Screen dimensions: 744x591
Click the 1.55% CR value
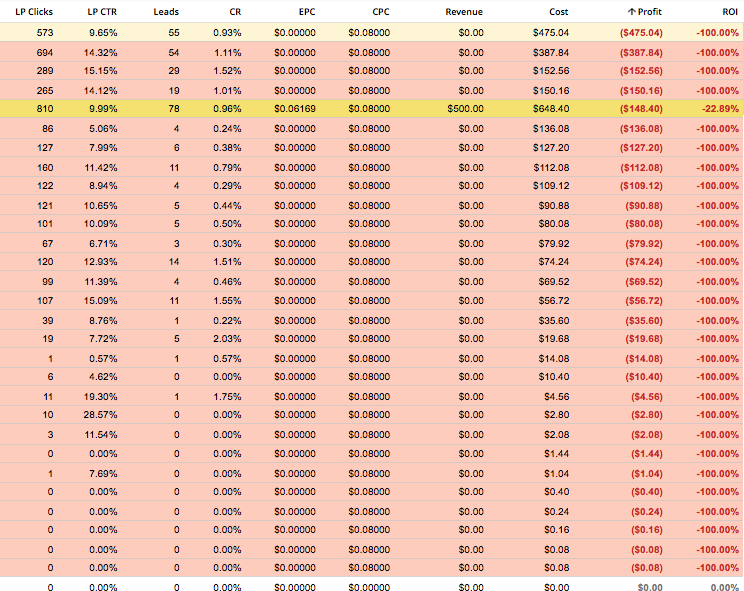[x=227, y=301]
